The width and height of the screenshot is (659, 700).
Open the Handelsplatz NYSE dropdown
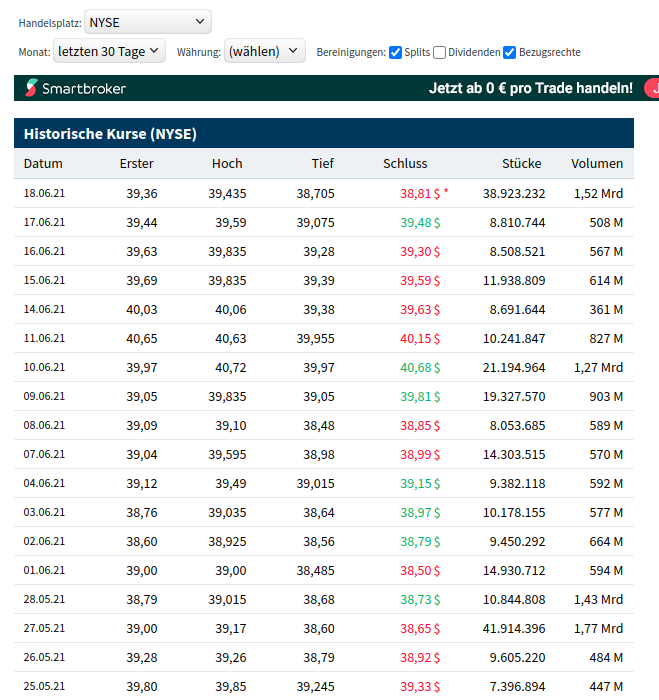point(148,21)
